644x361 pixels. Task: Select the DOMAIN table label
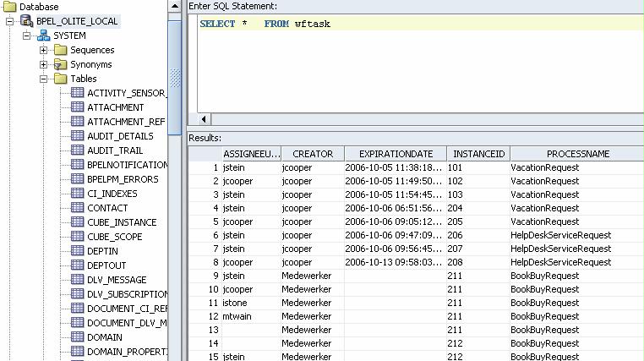[x=104, y=337]
